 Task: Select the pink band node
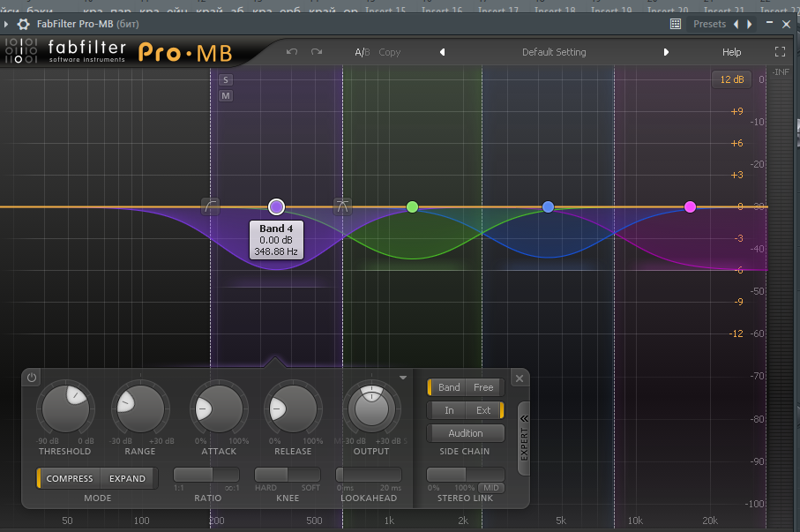click(x=690, y=206)
